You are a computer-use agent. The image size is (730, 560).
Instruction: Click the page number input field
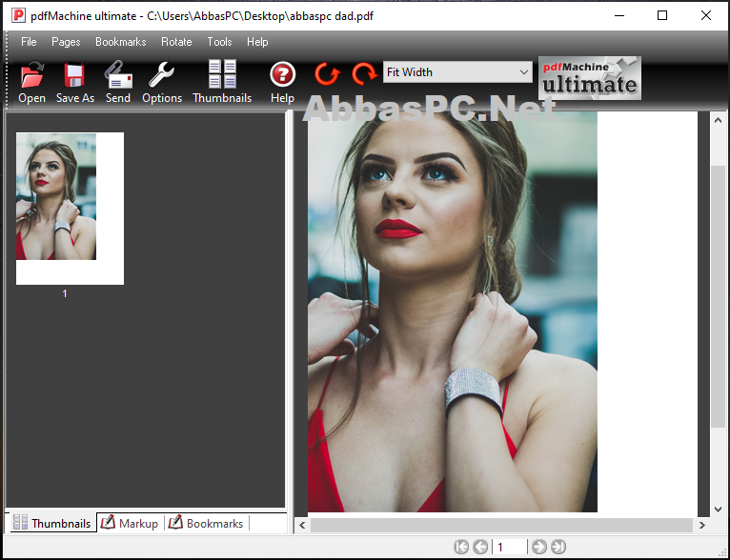click(x=510, y=547)
